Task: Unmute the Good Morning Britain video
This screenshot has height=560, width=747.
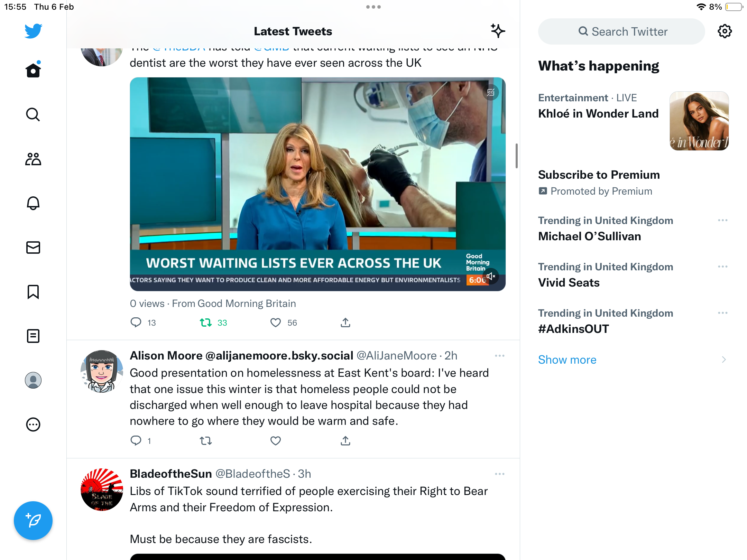Action: tap(491, 276)
